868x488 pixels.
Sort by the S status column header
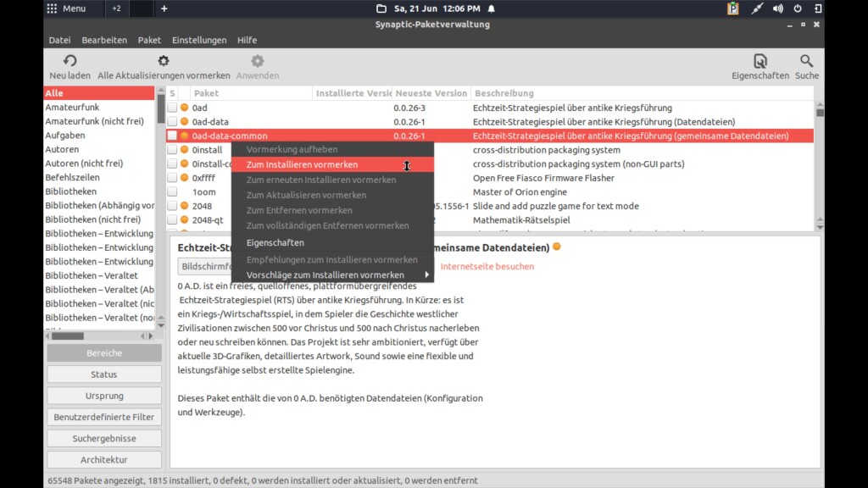coord(172,93)
